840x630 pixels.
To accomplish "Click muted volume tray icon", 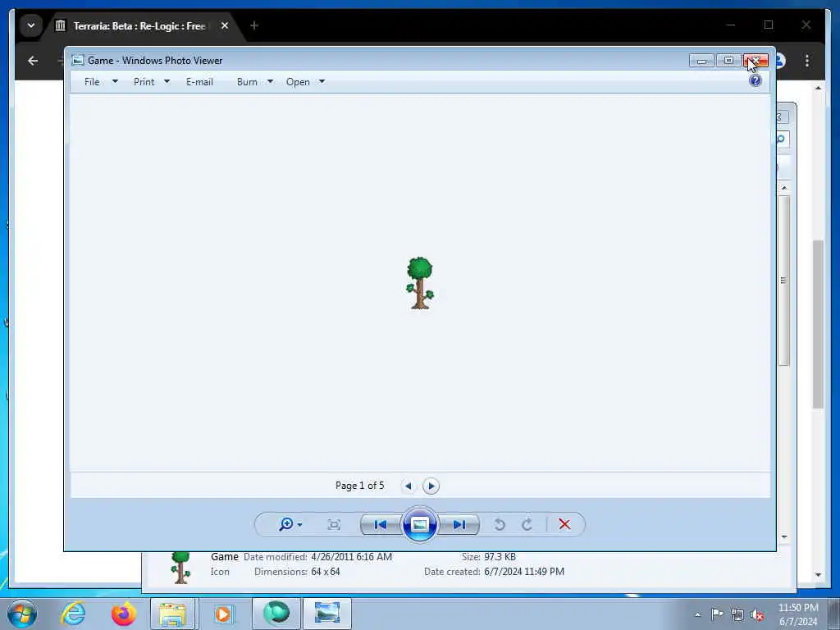I will (x=757, y=614).
